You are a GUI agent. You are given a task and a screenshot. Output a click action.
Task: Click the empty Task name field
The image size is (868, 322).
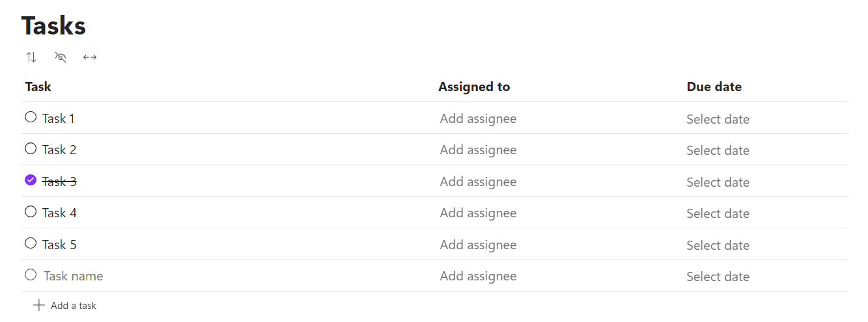click(x=73, y=276)
